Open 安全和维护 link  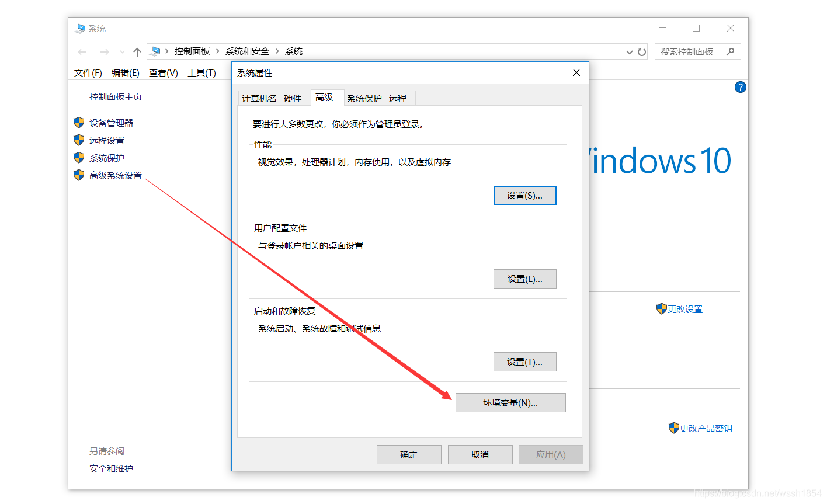point(111,469)
